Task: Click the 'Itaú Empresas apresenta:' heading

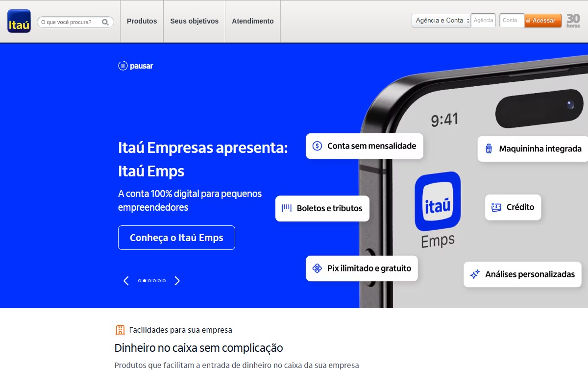Action: coord(203,147)
